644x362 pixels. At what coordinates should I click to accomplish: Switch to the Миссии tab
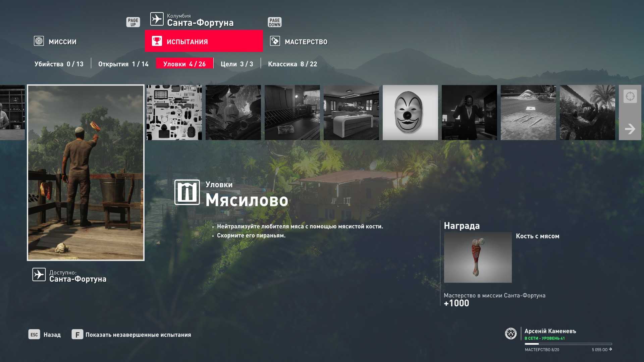62,42
